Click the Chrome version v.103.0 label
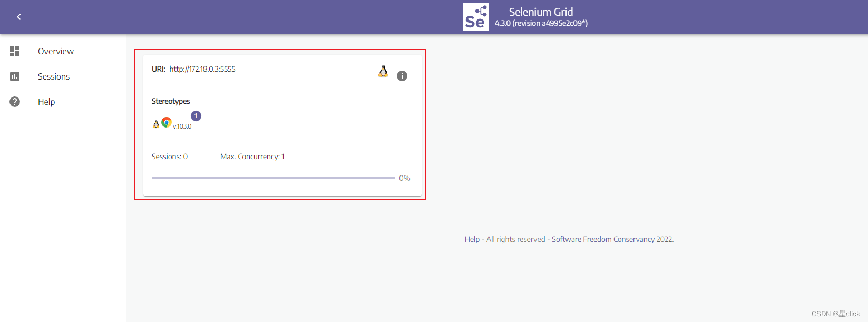The image size is (868, 322). tap(182, 126)
